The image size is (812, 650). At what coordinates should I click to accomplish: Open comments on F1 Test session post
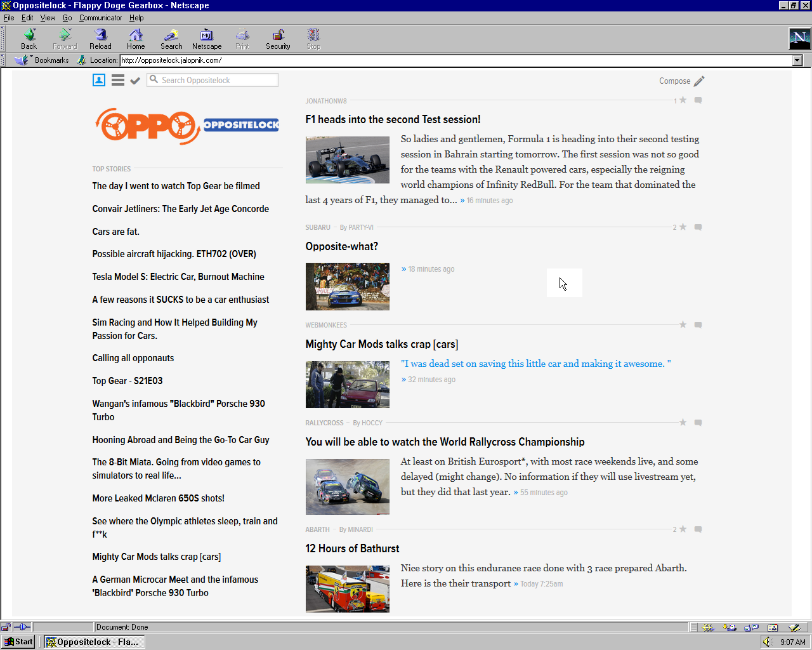pos(698,100)
